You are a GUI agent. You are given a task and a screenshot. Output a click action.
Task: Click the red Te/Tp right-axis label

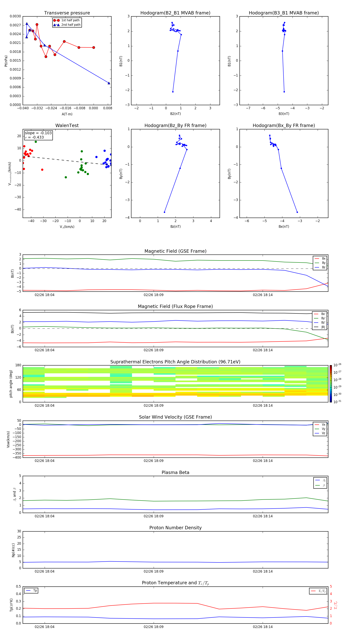[x=336, y=605]
